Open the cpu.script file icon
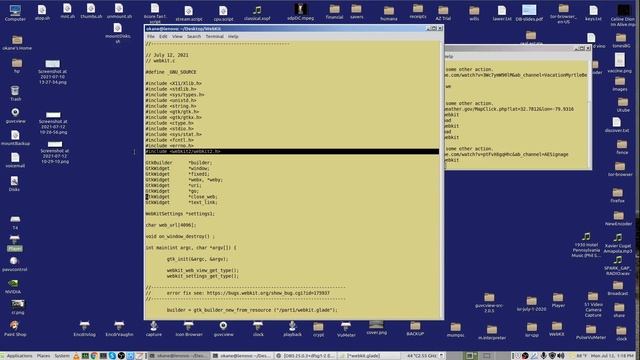The image size is (640, 360). tap(223, 13)
